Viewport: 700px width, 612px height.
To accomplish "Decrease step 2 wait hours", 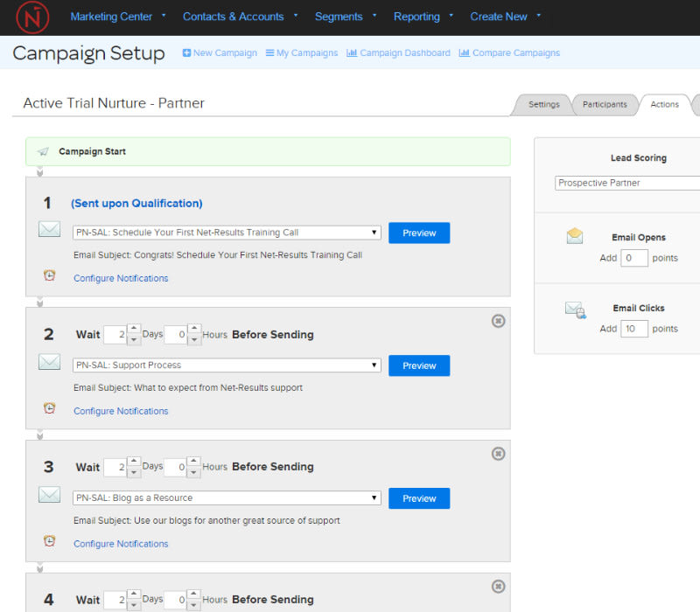I will coord(193,340).
